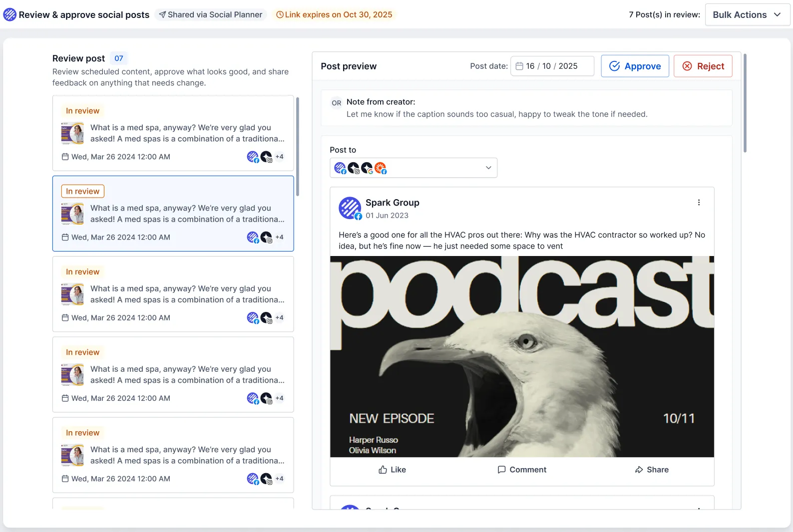Click the +4 accounts badge on first post
The image size is (793, 532).
279,157
